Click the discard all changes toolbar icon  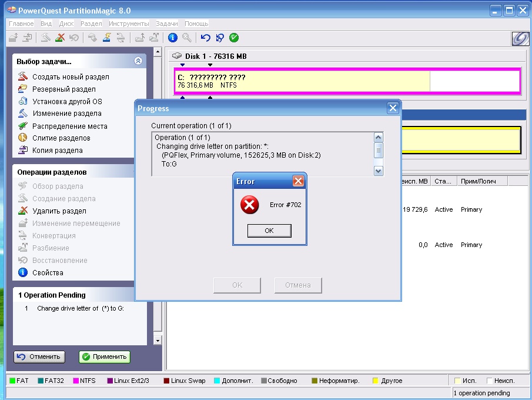[219, 37]
